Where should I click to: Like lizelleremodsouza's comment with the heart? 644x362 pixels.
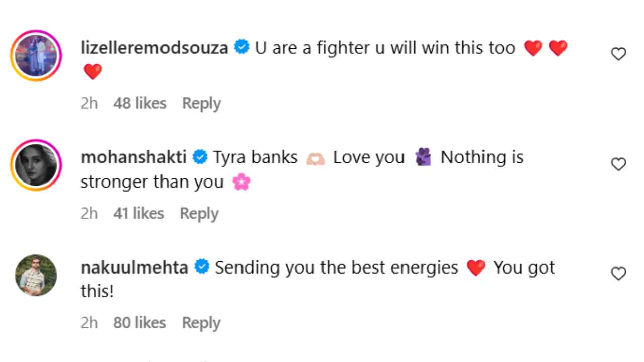point(618,54)
